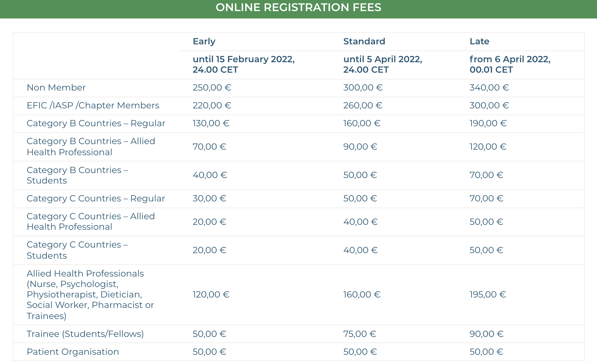The height and width of the screenshot is (364, 597).
Task: Click Allied Health Professionals late fee 195,00 €
Action: [488, 294]
